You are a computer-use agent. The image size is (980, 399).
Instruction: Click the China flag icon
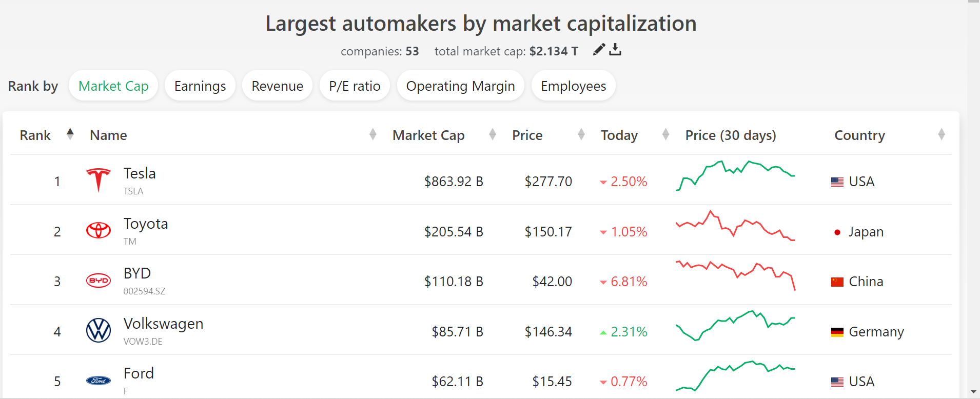[837, 282]
